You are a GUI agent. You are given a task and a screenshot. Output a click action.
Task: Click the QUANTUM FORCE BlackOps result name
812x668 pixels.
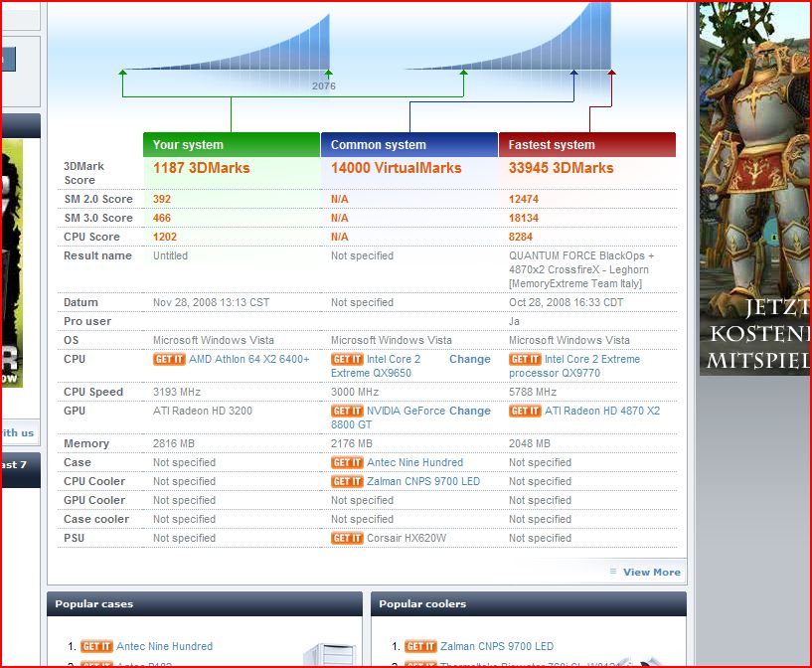[581, 269]
